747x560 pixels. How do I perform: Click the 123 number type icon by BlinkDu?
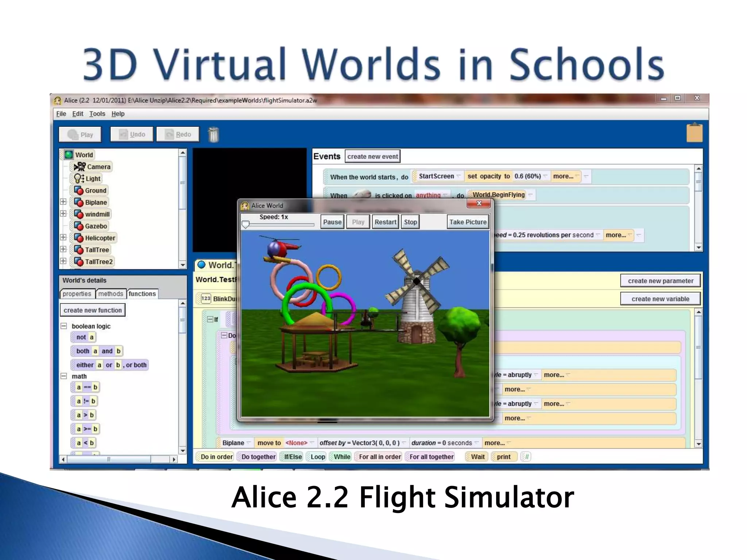coord(206,299)
